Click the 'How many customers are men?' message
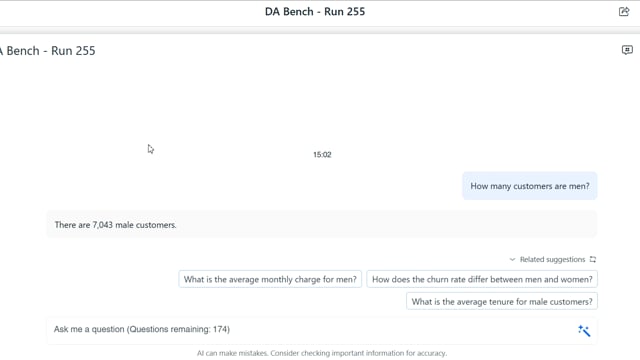The height and width of the screenshot is (360, 640). tap(530, 186)
